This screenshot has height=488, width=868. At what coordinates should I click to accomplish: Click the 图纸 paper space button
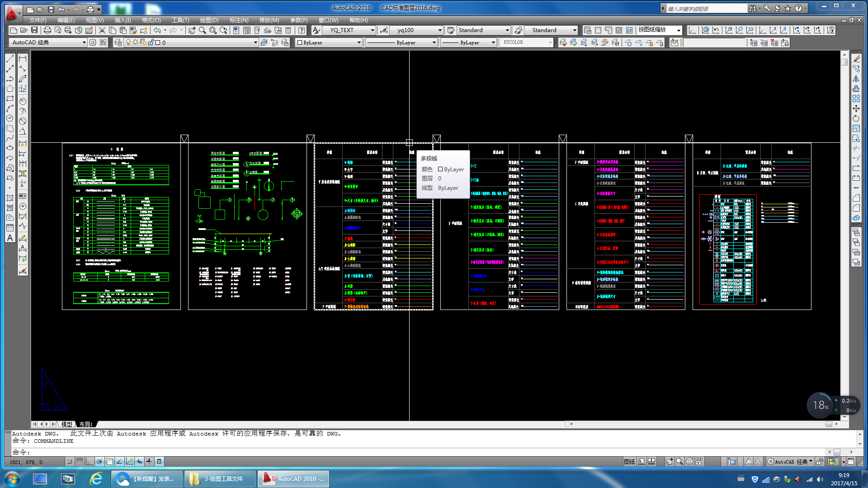(629, 461)
